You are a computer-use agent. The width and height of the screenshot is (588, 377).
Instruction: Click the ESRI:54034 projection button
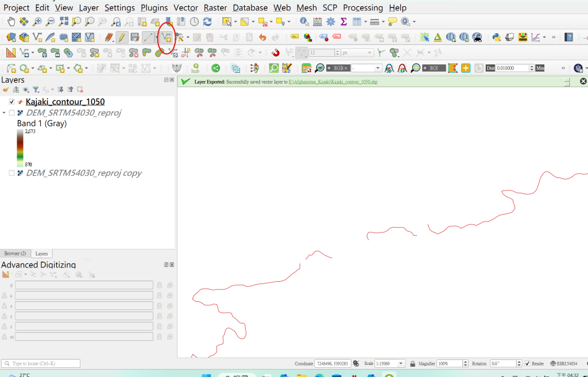tap(564, 363)
